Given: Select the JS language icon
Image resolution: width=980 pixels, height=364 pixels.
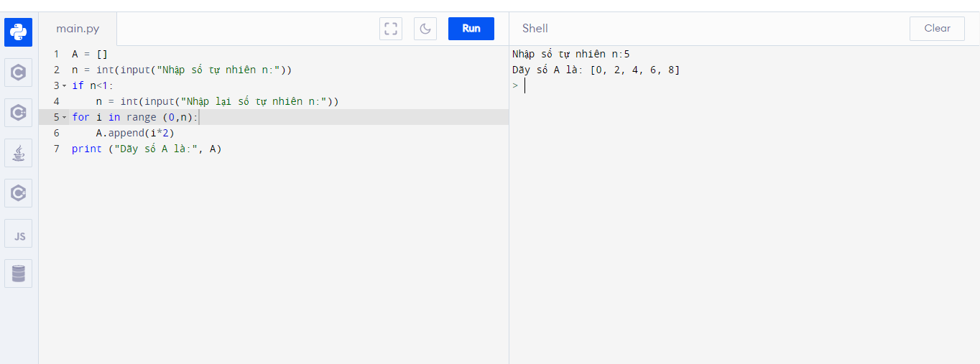Looking at the screenshot, I should 19,233.
